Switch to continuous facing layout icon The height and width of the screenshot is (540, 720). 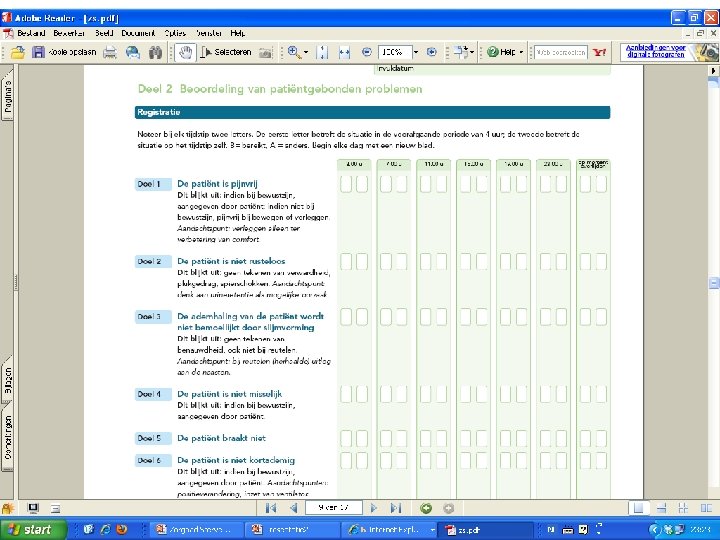coord(683,508)
